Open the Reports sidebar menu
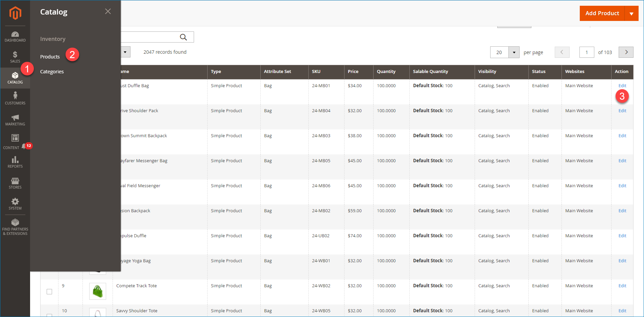 [15, 162]
